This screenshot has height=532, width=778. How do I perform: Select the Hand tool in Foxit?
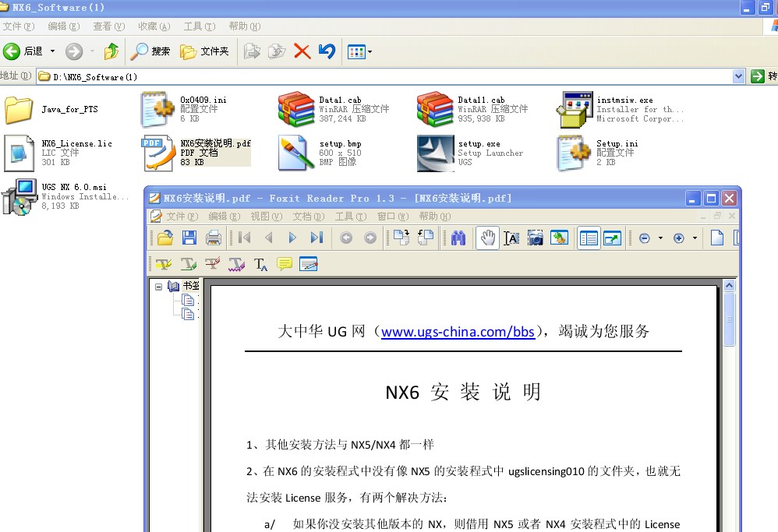[x=487, y=238]
